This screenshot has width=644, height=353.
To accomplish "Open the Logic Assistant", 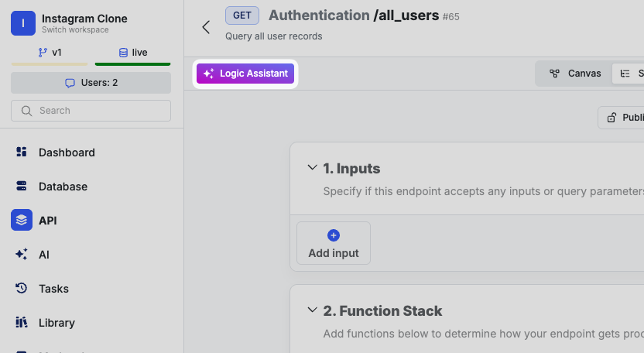I will pyautogui.click(x=245, y=74).
